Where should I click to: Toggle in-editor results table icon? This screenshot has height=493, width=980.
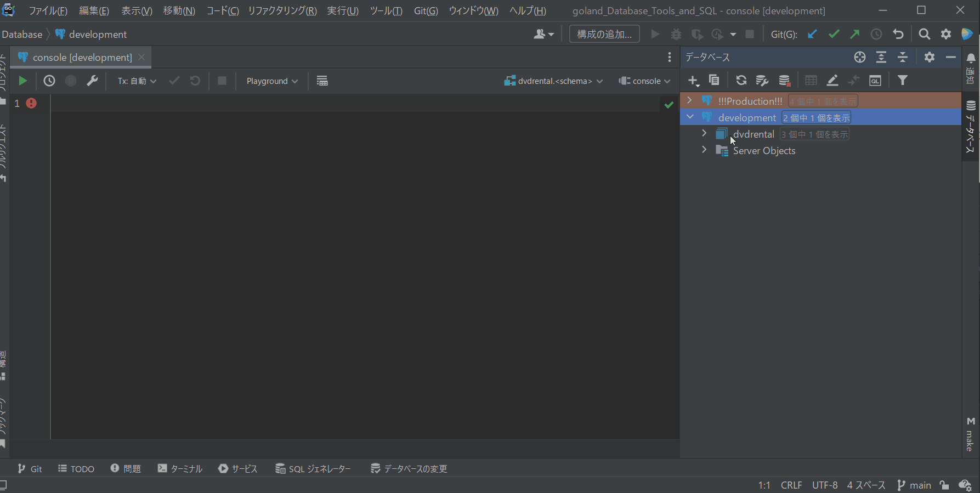pos(322,81)
